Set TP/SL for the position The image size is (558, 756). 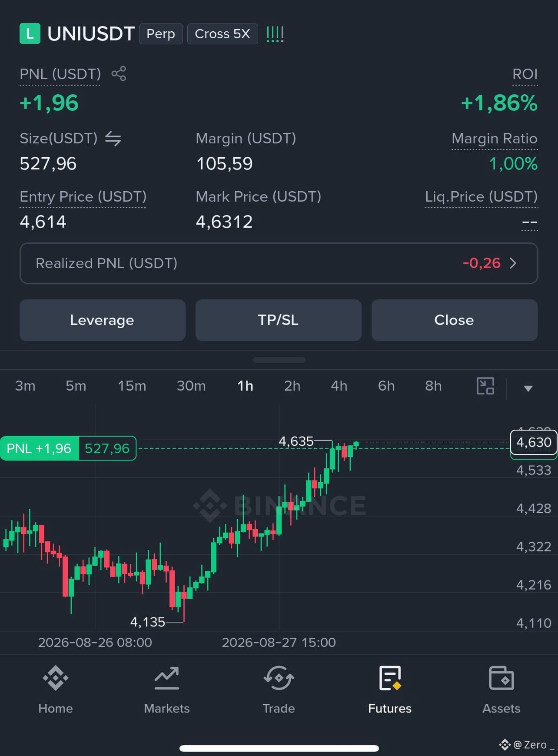pos(279,320)
